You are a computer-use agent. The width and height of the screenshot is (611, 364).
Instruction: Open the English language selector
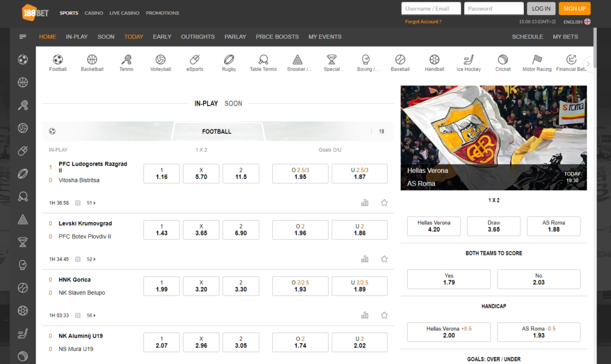[576, 22]
